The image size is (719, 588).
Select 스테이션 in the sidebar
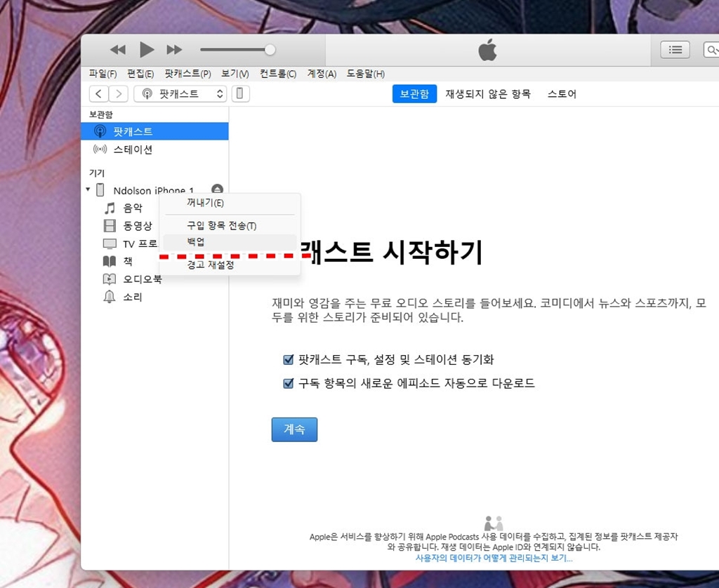[x=154, y=149]
